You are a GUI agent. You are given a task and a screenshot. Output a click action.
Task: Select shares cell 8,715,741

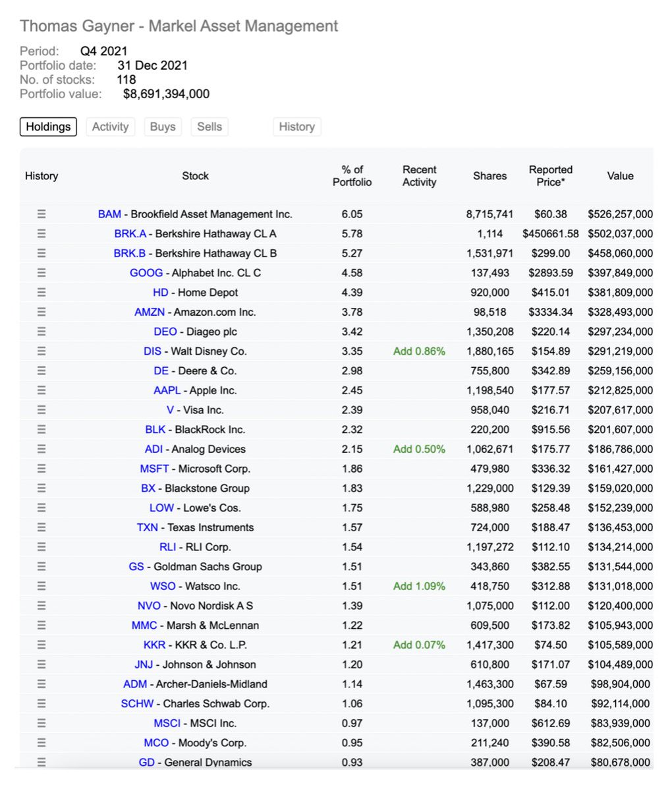click(x=490, y=214)
